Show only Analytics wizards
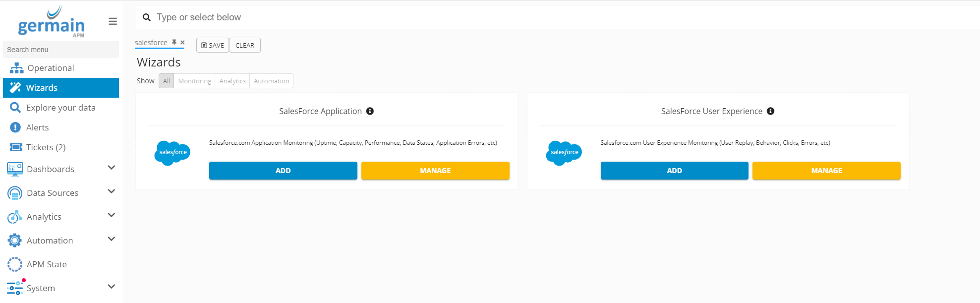The width and height of the screenshot is (980, 303). click(232, 81)
